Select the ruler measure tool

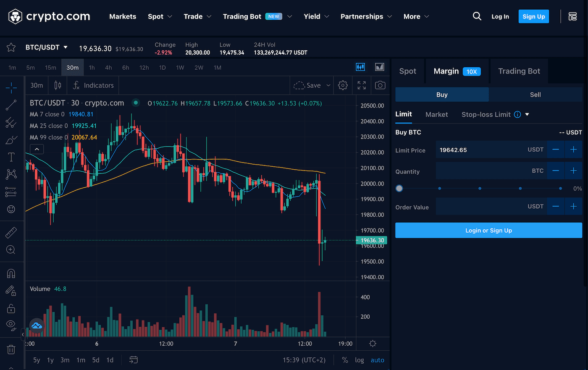coord(11,232)
